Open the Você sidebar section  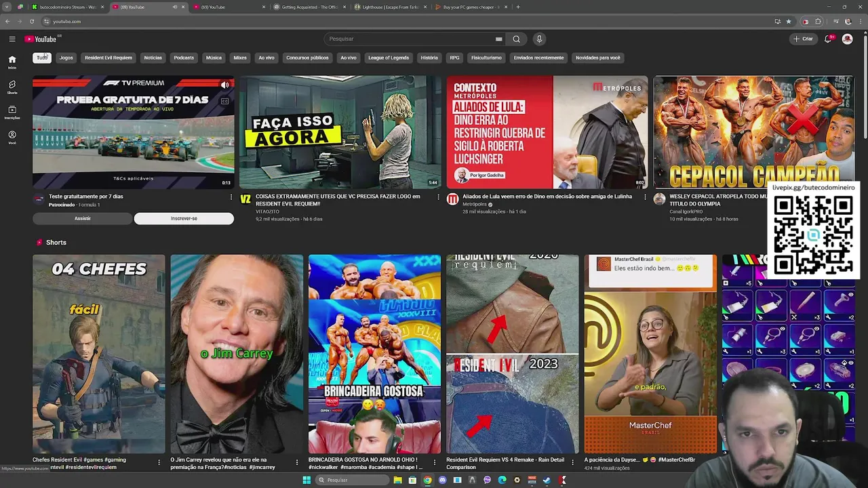12,138
